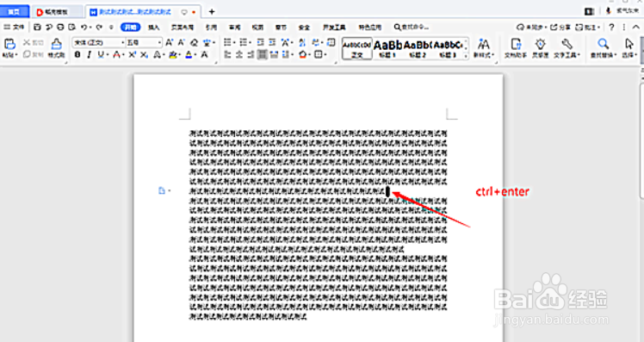Image resolution: width=644 pixels, height=342 pixels.
Task: Click the Share button
Action: coord(561,27)
